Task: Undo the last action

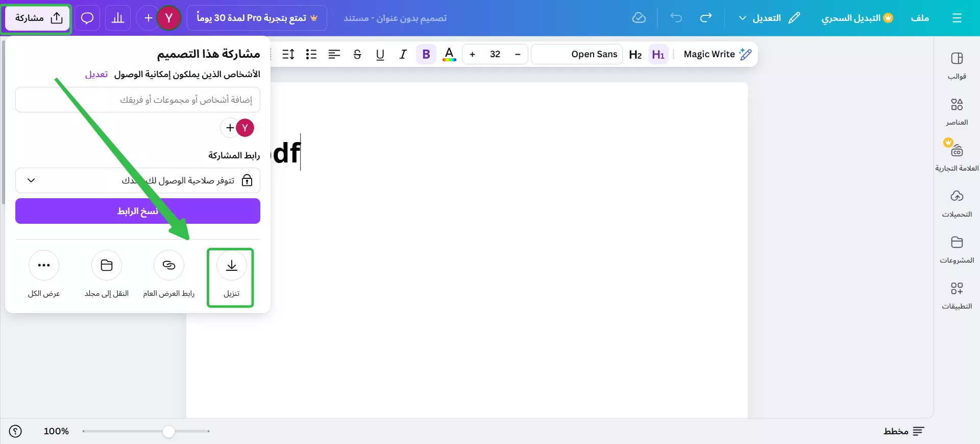Action: pos(676,18)
